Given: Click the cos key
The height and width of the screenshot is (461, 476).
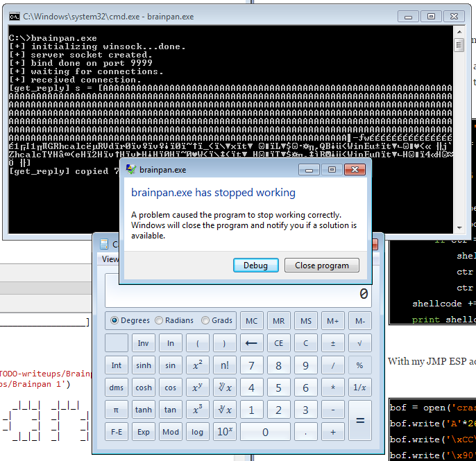Looking at the screenshot, I should (x=170, y=388).
